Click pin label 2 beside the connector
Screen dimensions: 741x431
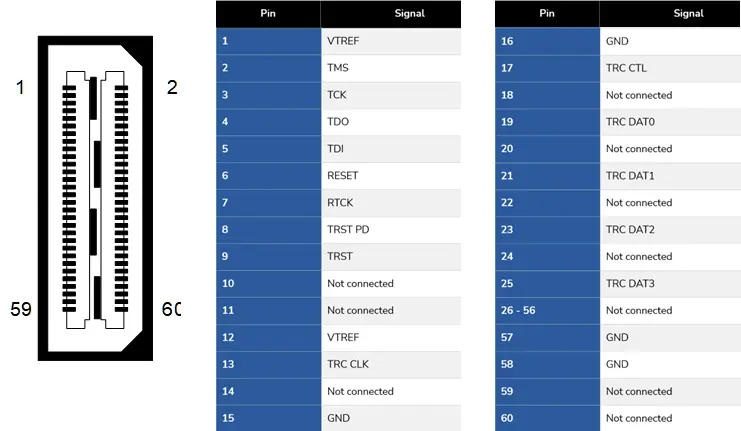click(x=172, y=88)
